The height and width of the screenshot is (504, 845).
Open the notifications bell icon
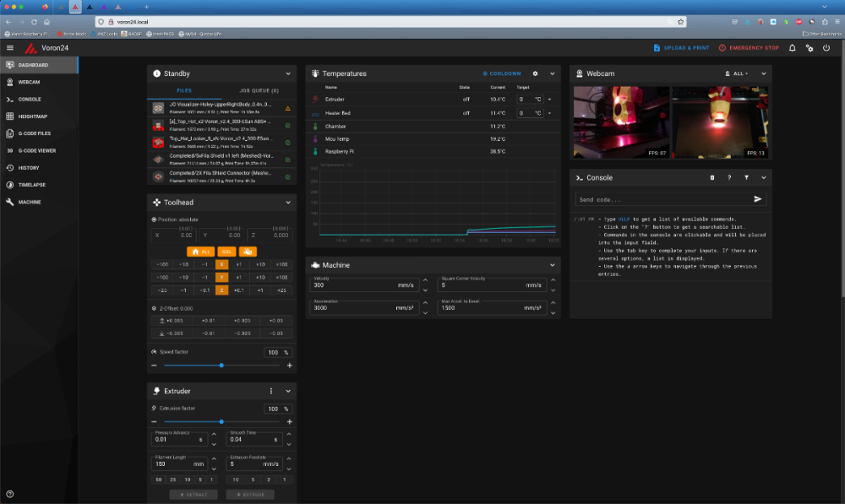coord(793,48)
